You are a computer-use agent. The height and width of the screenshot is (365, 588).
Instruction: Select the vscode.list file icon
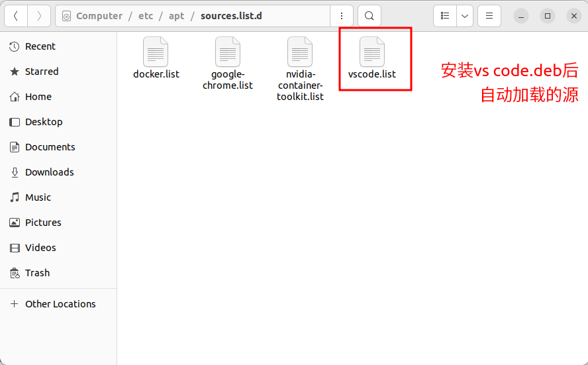(x=372, y=52)
